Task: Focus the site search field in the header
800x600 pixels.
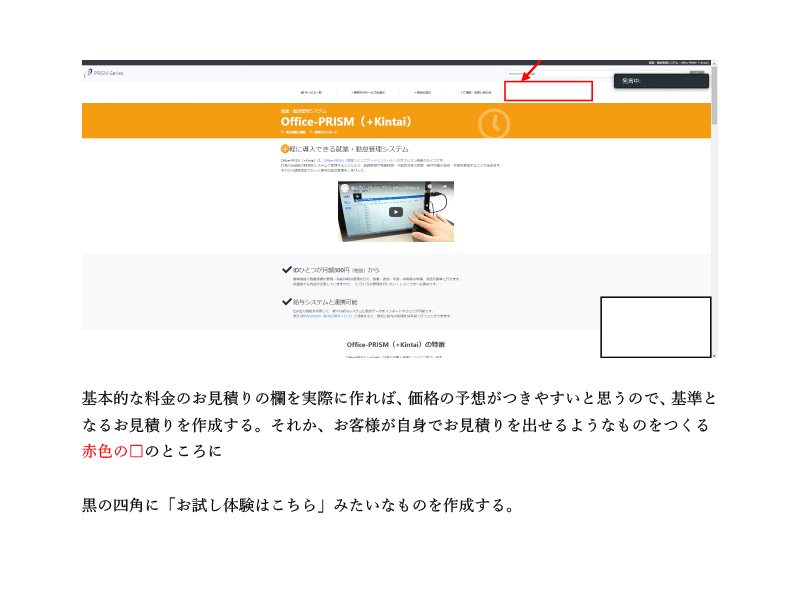Action: click(559, 73)
